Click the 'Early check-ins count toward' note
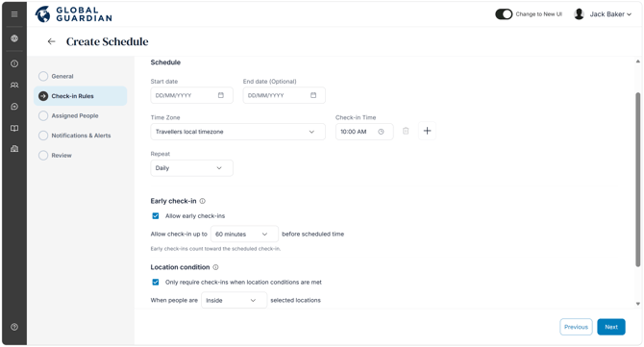Screen dimensions: 644x347 pyautogui.click(x=215, y=249)
